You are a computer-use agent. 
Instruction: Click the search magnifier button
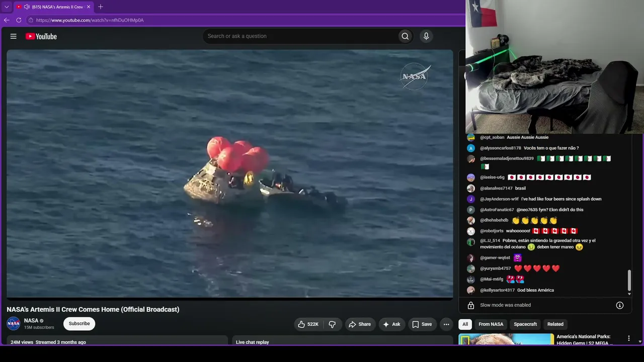click(405, 36)
